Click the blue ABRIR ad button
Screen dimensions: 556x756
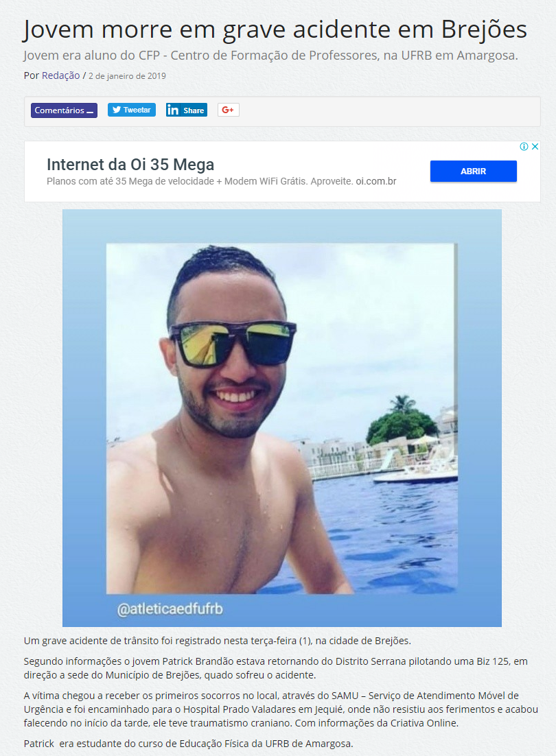point(473,171)
